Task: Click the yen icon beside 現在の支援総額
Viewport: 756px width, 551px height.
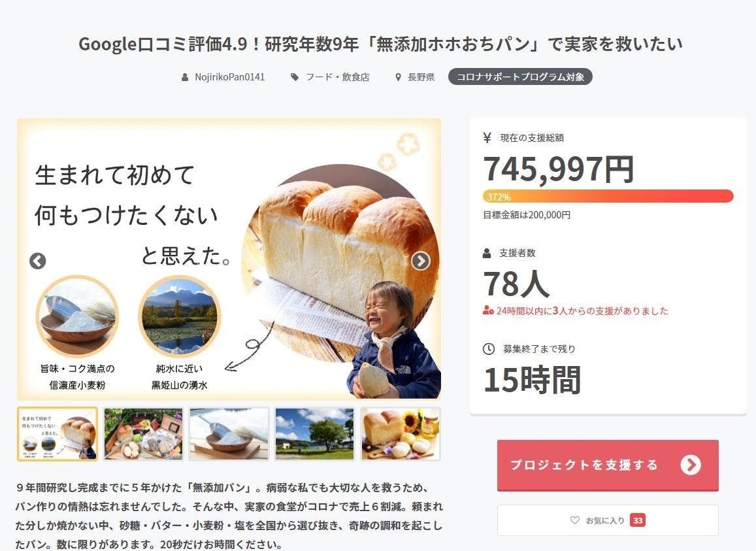Action: coord(487,138)
